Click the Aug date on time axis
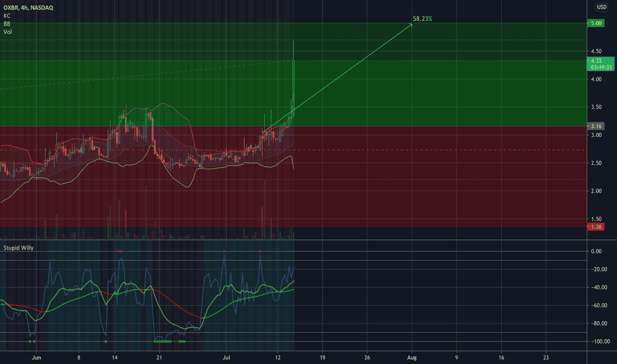 [x=412, y=357]
